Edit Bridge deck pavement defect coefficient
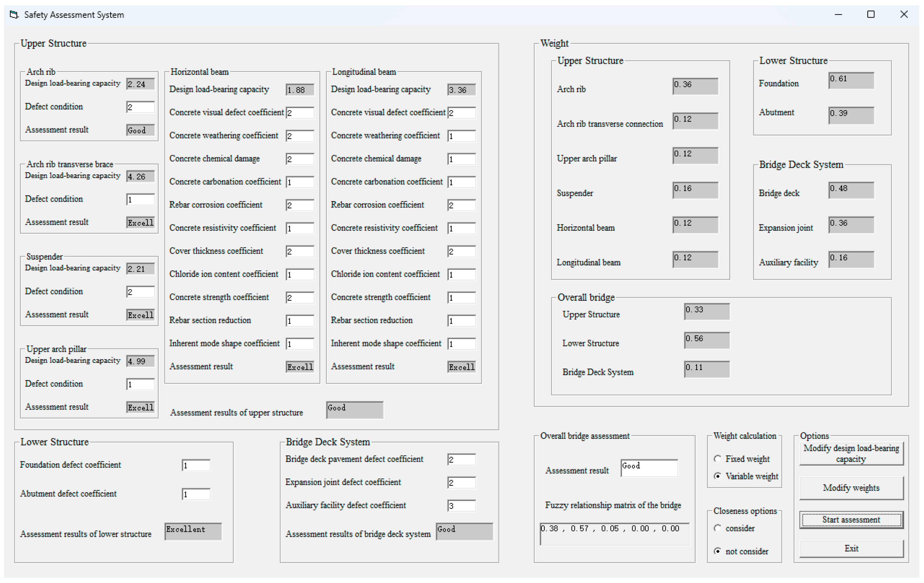This screenshot has width=924, height=583. (462, 460)
